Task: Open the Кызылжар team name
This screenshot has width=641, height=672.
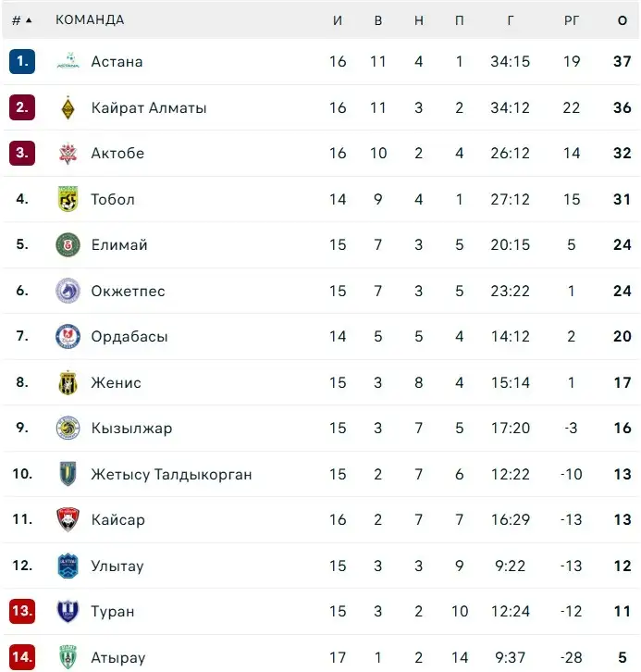Action: (x=131, y=429)
